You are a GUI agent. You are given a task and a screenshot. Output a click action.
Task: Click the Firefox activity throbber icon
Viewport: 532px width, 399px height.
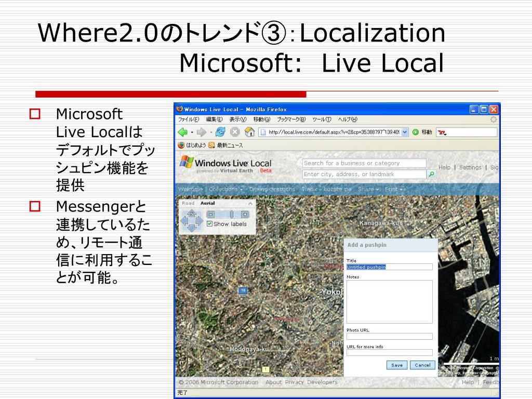point(494,119)
